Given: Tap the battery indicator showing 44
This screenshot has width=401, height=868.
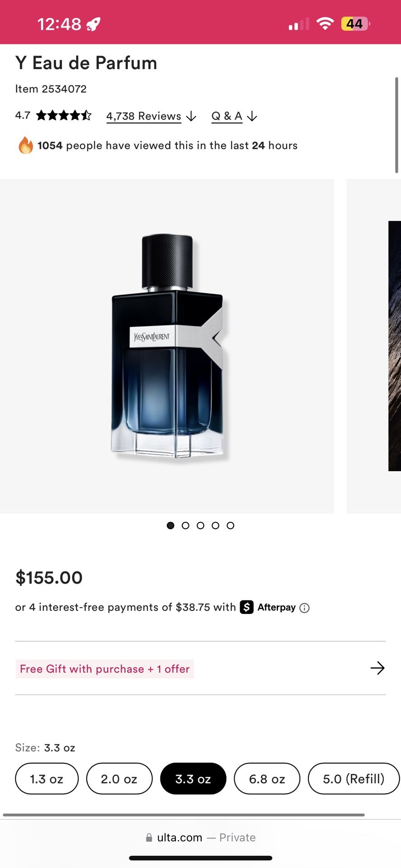Looking at the screenshot, I should tap(355, 24).
